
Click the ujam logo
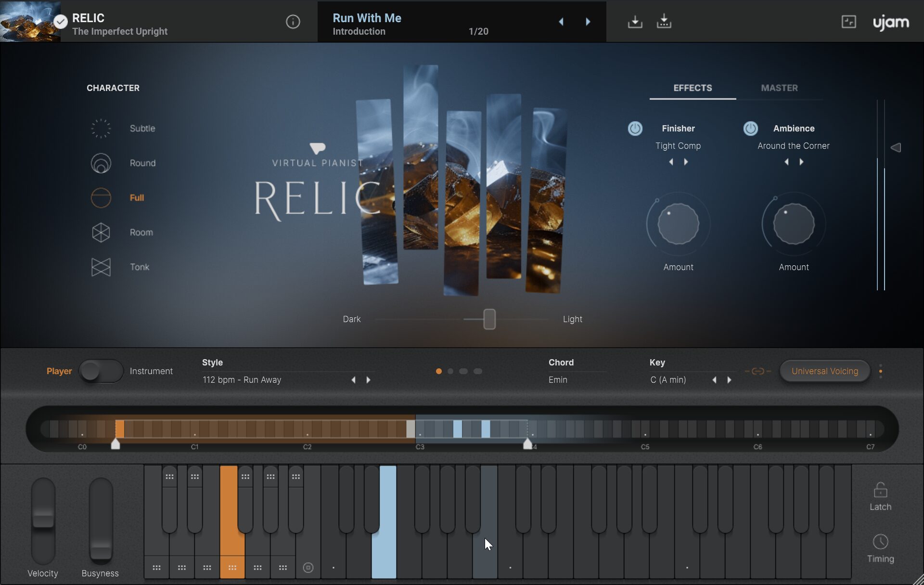pyautogui.click(x=891, y=23)
